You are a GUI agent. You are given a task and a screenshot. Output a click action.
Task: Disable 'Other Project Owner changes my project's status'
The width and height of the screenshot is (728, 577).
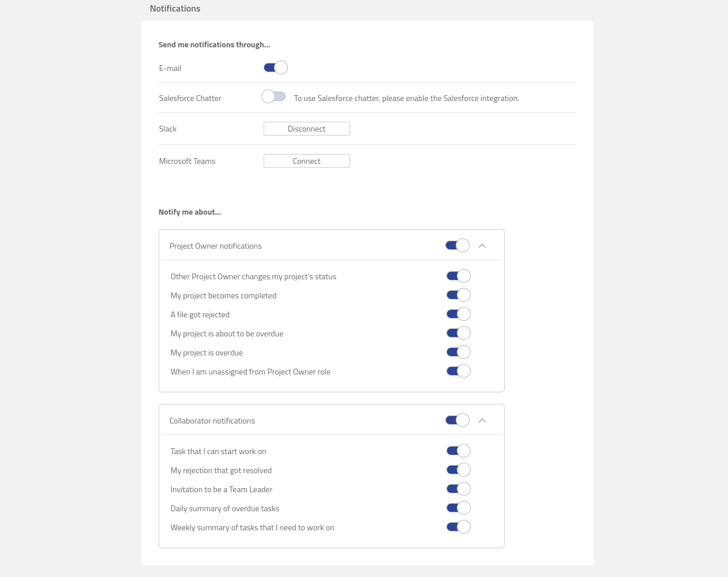pyautogui.click(x=458, y=276)
